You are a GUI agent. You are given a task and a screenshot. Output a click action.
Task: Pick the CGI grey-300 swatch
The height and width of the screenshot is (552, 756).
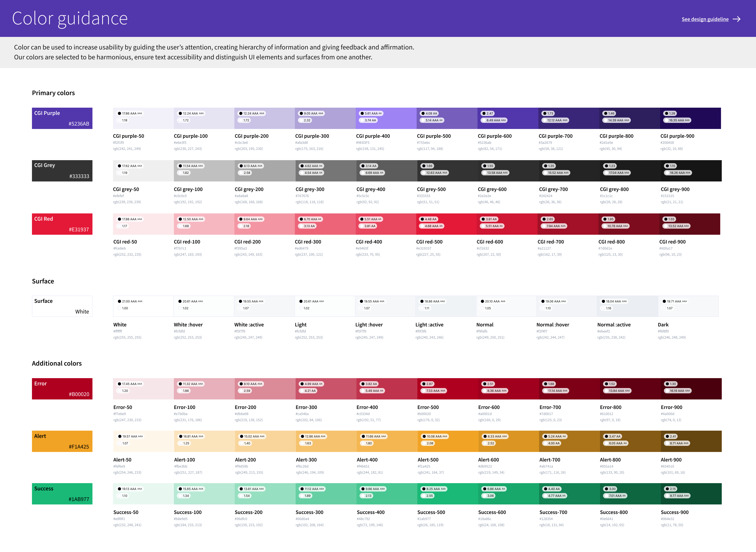coord(326,171)
